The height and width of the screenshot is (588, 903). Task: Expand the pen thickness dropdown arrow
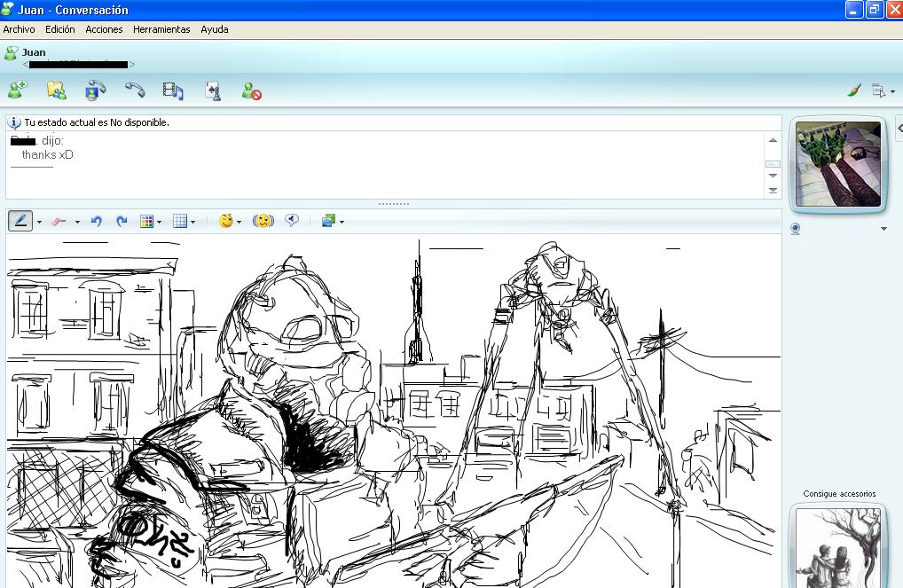39,222
